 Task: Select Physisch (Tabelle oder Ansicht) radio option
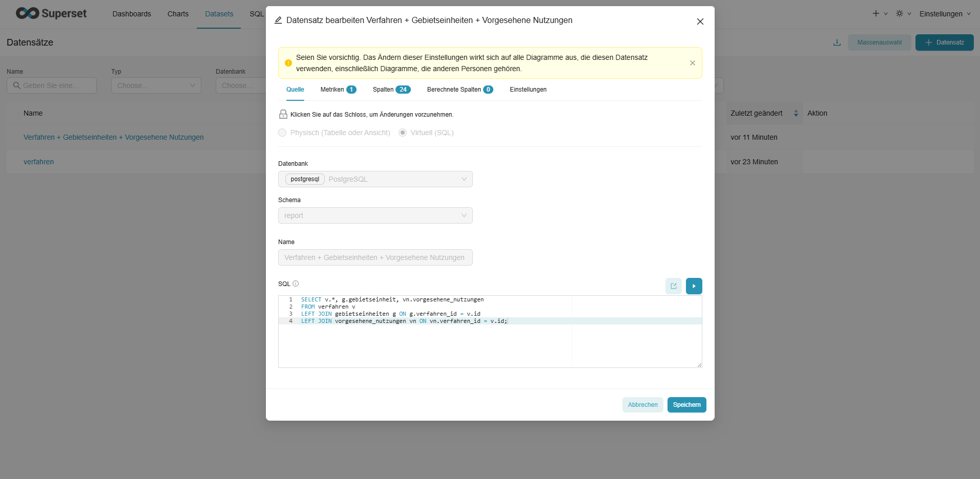(282, 133)
